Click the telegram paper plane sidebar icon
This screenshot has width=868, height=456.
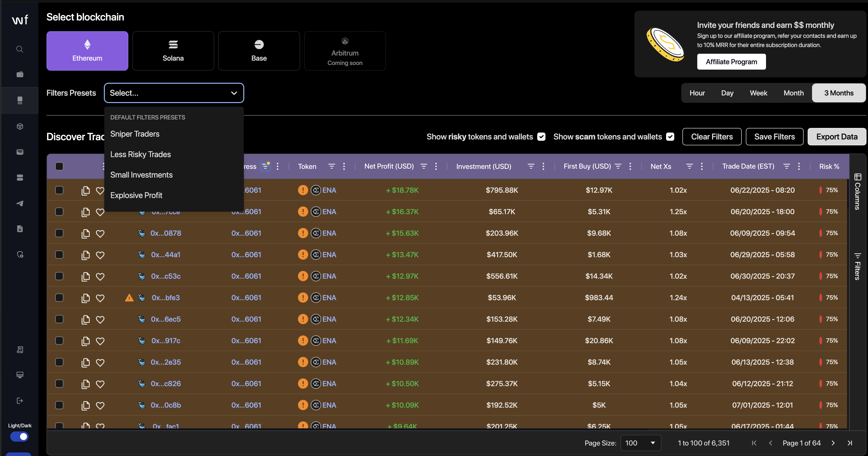[x=20, y=203]
